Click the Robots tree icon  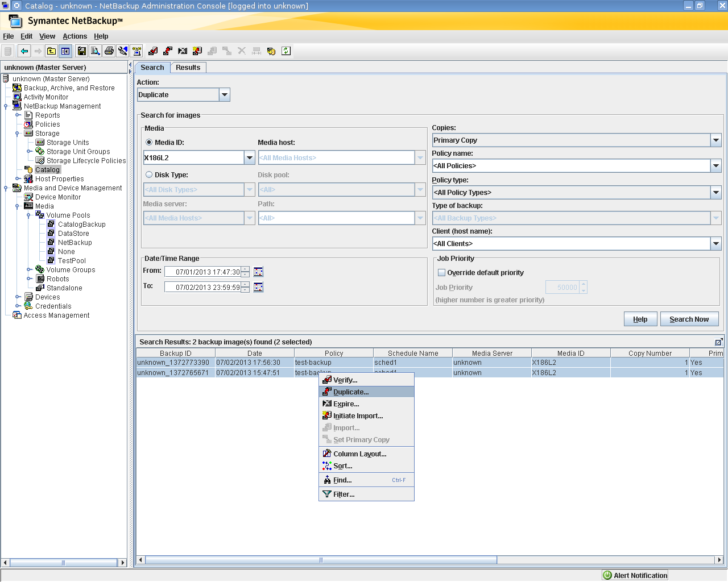pyautogui.click(x=40, y=279)
